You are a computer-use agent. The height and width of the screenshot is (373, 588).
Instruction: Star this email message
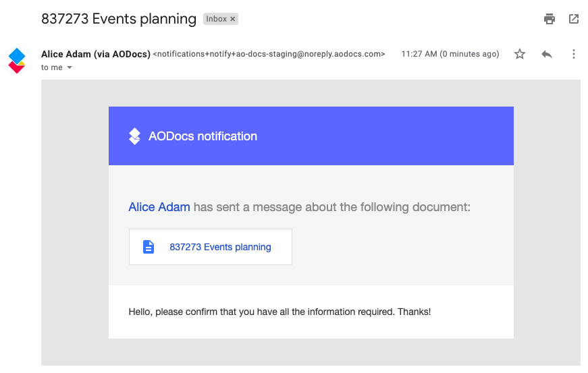[520, 54]
